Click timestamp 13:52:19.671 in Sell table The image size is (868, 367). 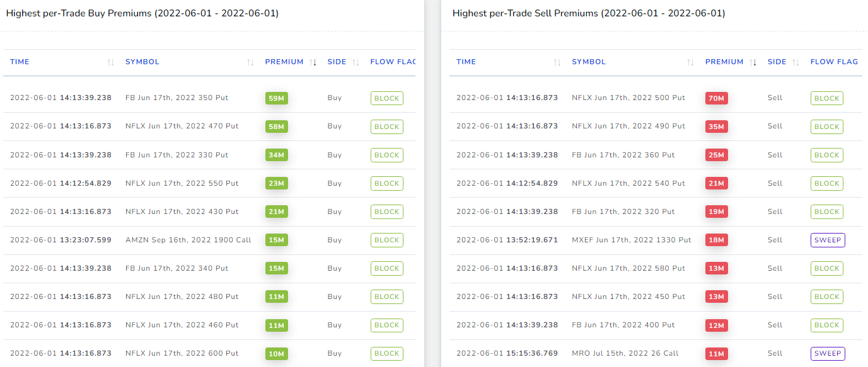532,239
